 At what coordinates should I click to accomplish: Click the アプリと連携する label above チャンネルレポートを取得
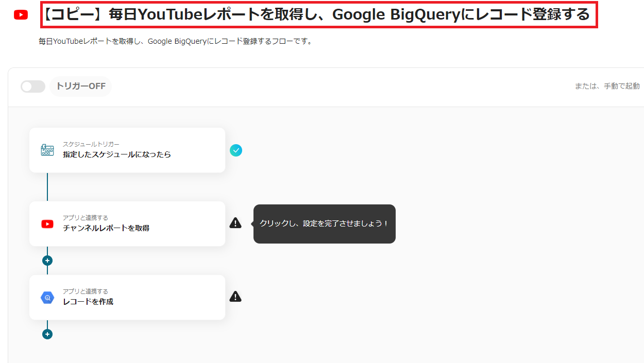click(x=86, y=218)
